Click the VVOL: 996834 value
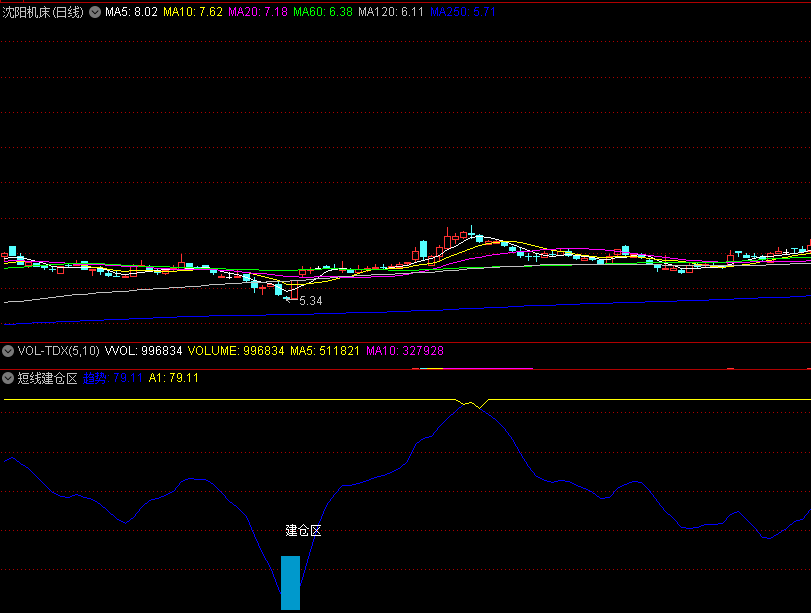Image resolution: width=811 pixels, height=613 pixels. [144, 351]
